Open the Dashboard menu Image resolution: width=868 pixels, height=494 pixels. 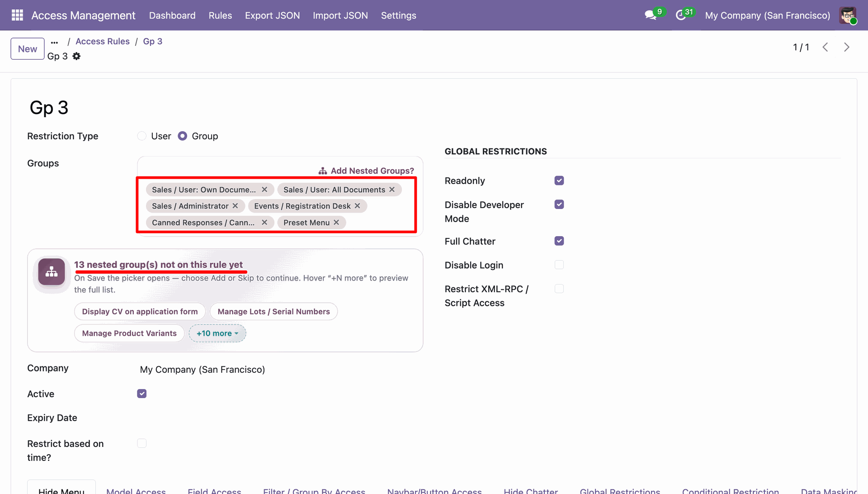172,15
